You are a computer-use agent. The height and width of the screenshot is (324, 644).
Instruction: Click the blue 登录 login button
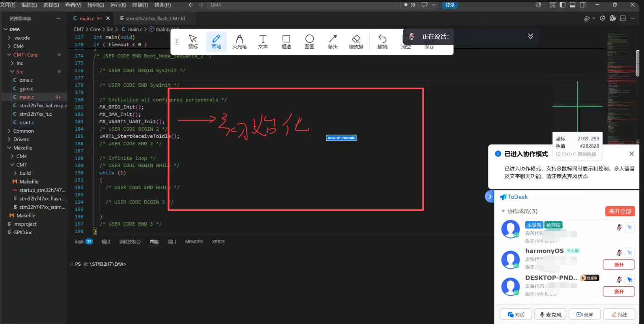[x=450, y=5]
